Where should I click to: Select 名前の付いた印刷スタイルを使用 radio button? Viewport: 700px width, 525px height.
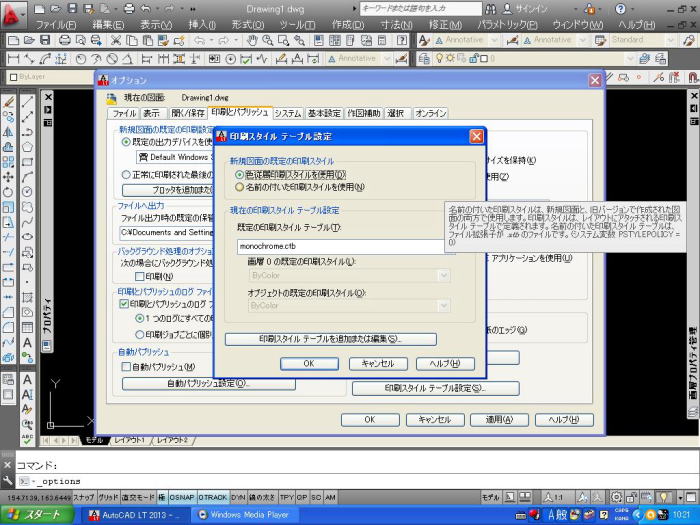tap(240, 187)
